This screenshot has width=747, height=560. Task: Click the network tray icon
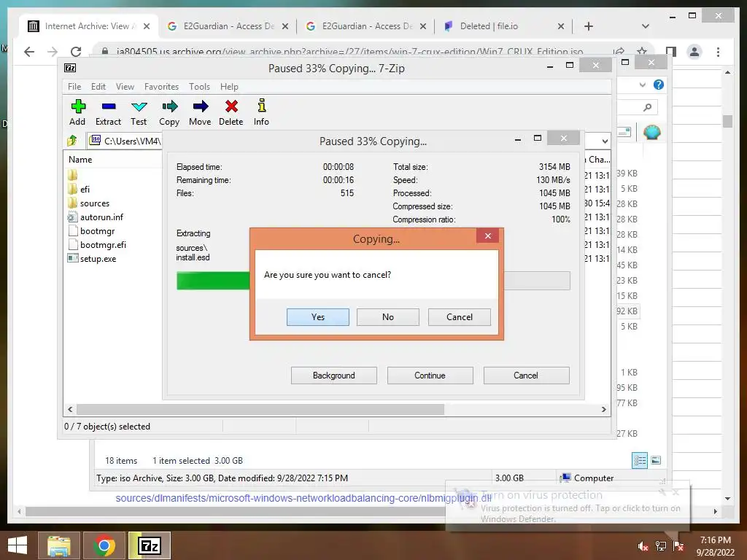(x=661, y=546)
